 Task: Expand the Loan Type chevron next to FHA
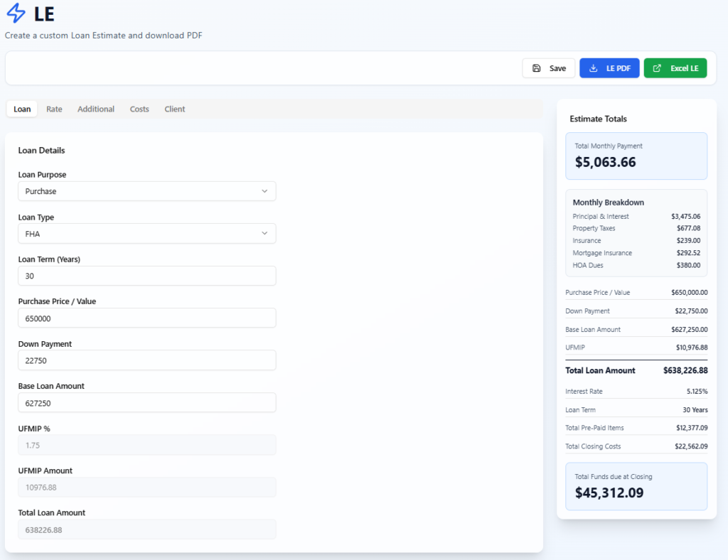coord(264,233)
